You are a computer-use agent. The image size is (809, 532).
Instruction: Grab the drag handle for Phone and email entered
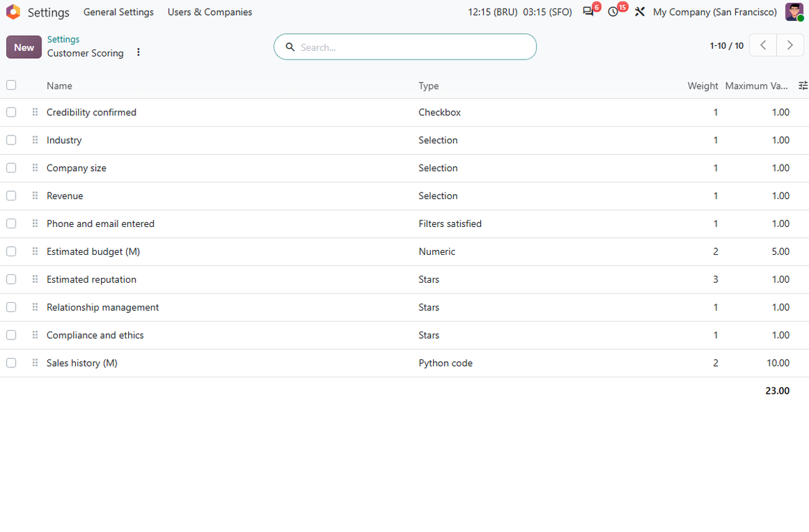tap(35, 223)
